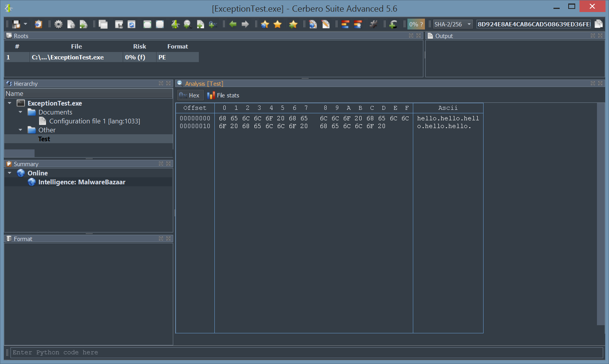The width and height of the screenshot is (609, 364).
Task: Click the document with green plus icon
Action: pyautogui.click(x=200, y=24)
